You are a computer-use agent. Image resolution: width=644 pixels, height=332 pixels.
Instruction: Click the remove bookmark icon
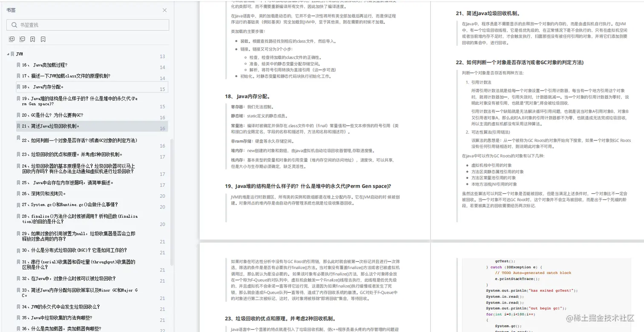coord(43,39)
